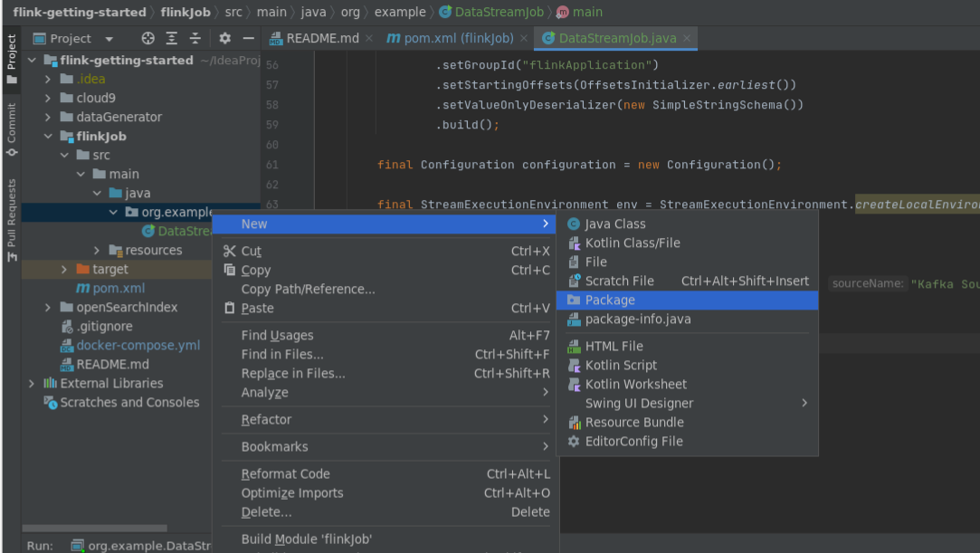Click the Collapse All icon in Project toolbar
Image resolution: width=980 pixels, height=553 pixels.
(x=195, y=39)
